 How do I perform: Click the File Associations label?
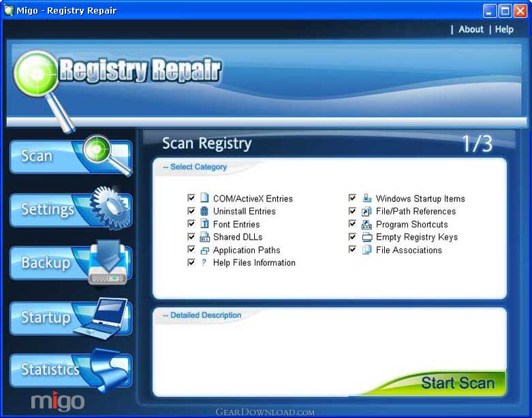[409, 251]
